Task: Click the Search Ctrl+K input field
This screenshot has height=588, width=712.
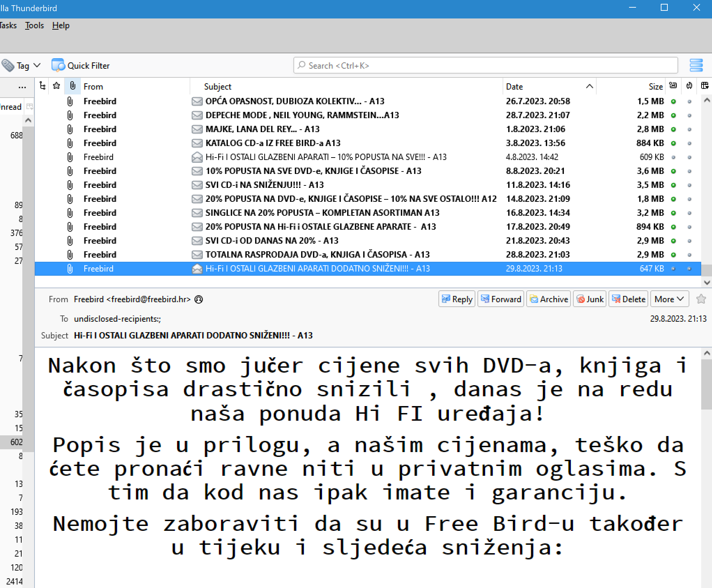Action: point(485,66)
